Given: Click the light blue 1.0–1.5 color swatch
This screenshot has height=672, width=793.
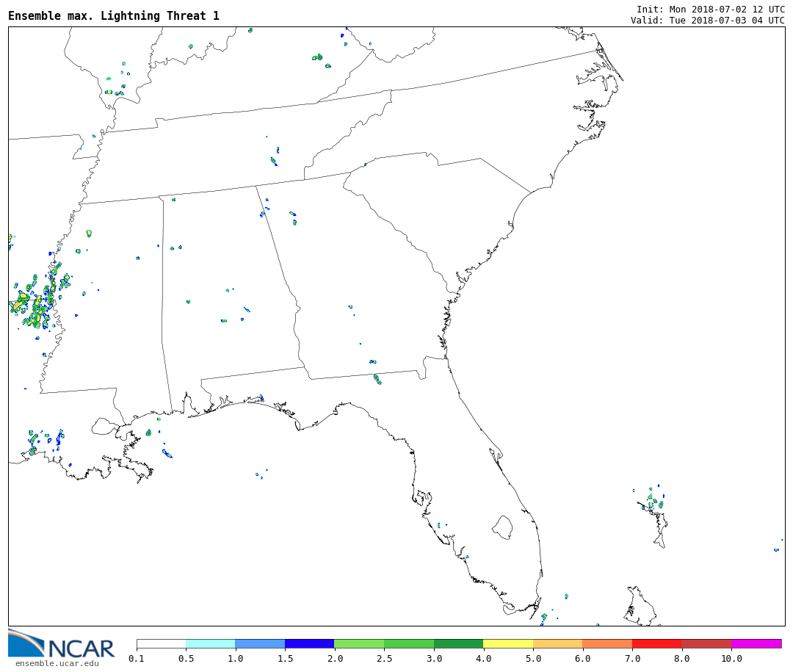Looking at the screenshot, I should click(x=261, y=643).
